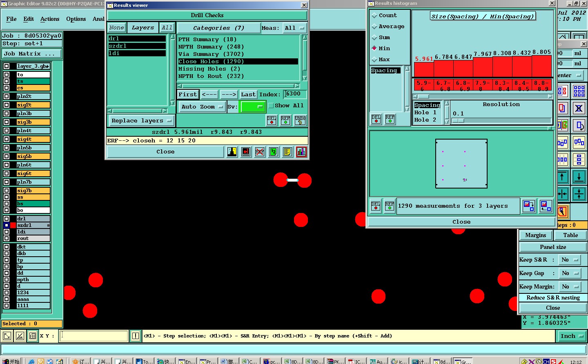This screenshot has height=364, width=588.
Task: Open the Inch units dropdown
Action: (571, 336)
